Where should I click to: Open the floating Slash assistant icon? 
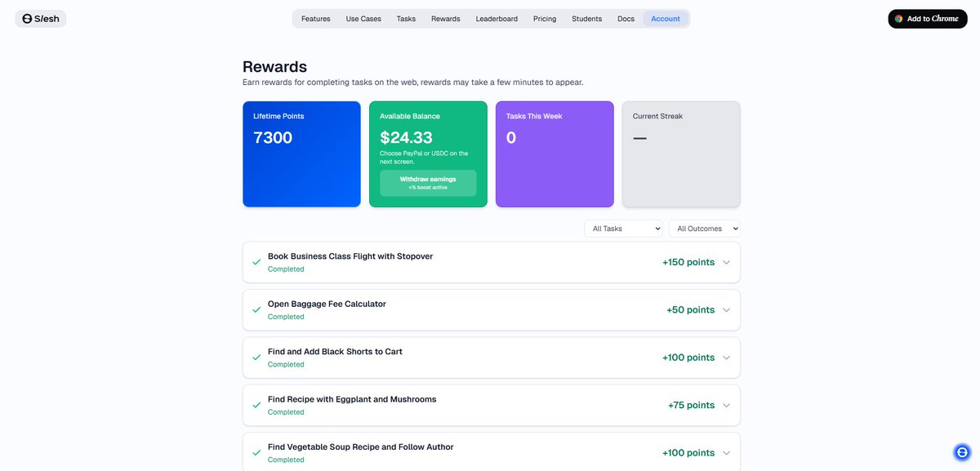click(x=962, y=452)
